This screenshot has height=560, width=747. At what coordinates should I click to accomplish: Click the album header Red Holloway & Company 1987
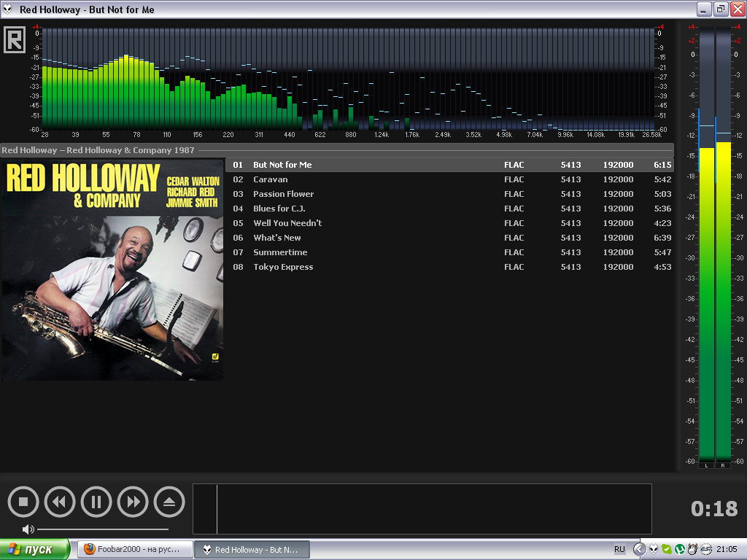pos(337,150)
